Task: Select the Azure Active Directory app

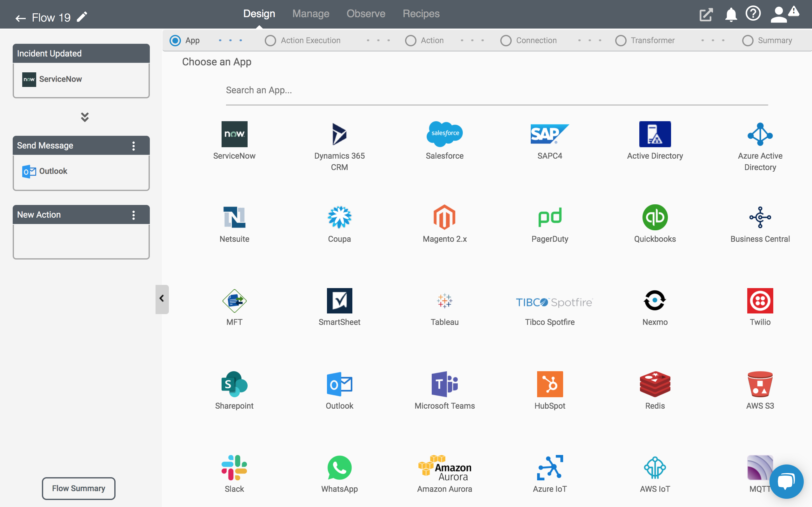Action: pyautogui.click(x=760, y=134)
